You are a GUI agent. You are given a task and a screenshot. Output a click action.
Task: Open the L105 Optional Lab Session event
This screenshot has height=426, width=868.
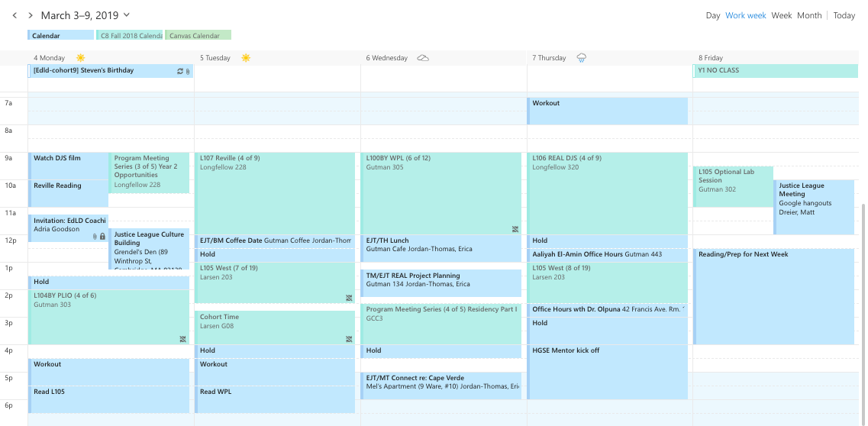(x=733, y=187)
